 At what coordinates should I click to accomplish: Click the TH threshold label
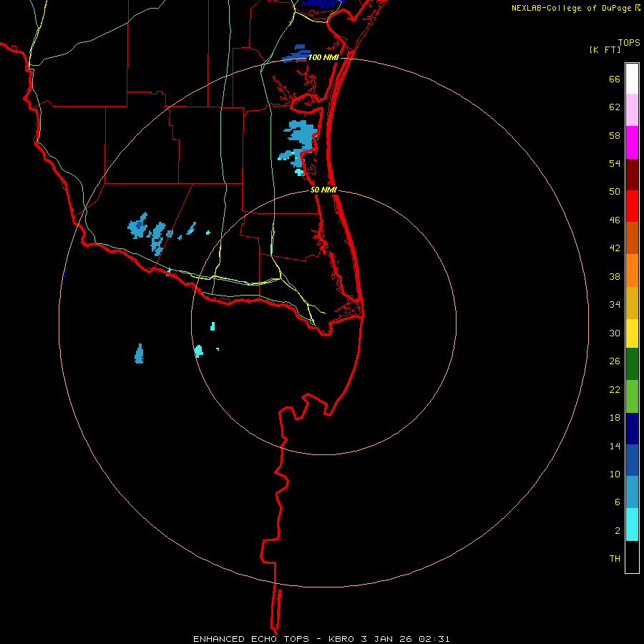coord(615,559)
